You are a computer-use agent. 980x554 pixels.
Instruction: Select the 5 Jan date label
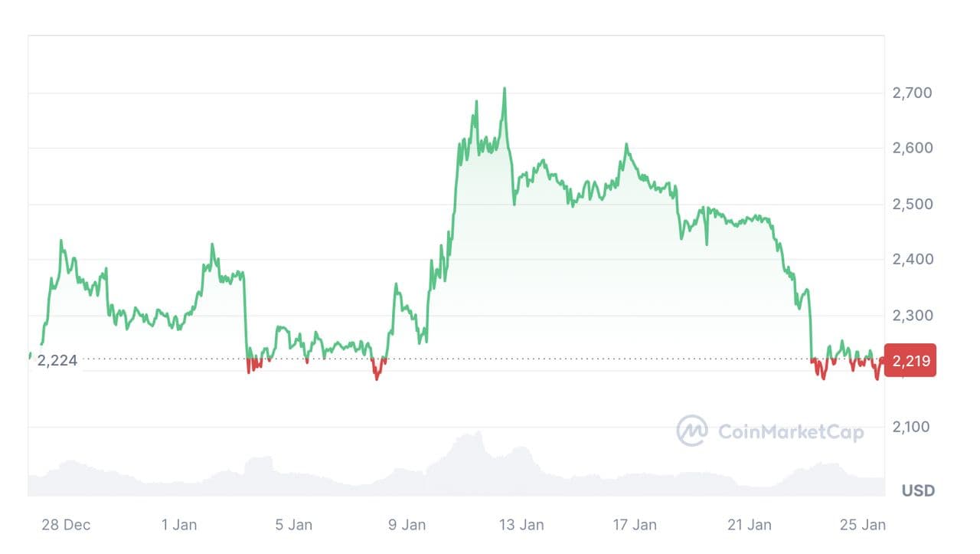click(293, 525)
